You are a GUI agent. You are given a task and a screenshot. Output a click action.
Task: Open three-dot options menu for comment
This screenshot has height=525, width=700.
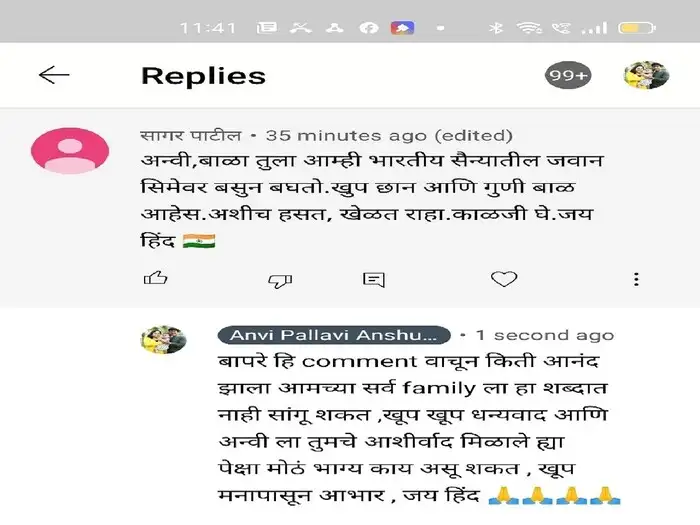point(636,279)
